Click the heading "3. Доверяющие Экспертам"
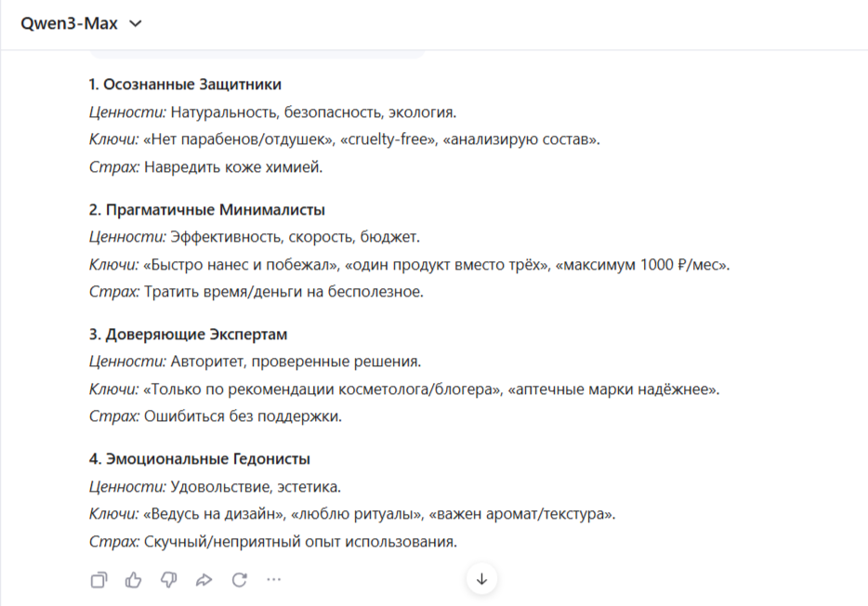The width and height of the screenshot is (868, 606). [x=189, y=334]
